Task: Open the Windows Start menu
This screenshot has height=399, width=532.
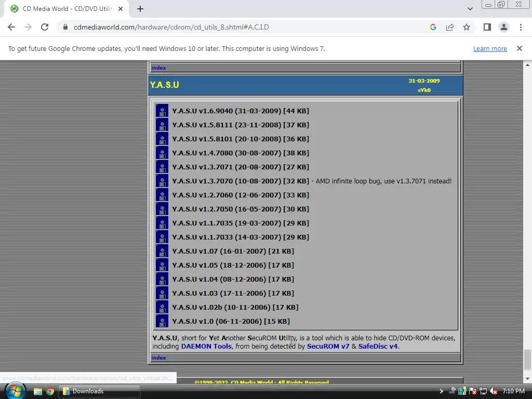Action: tap(15, 391)
